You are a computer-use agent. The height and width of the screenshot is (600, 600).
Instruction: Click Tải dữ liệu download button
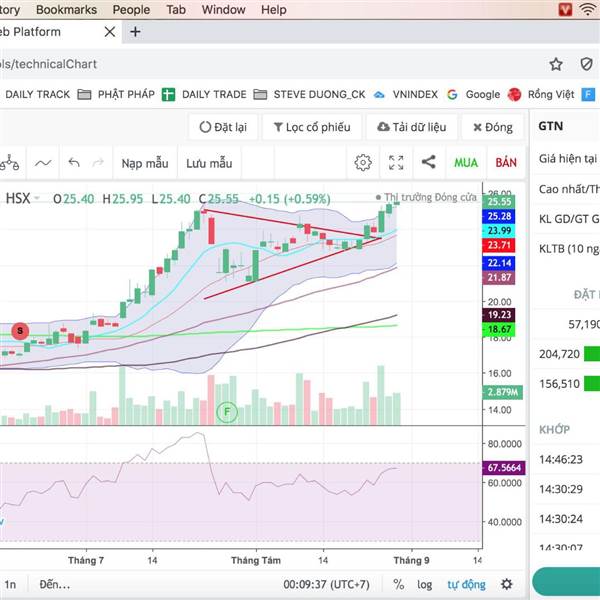click(412, 127)
